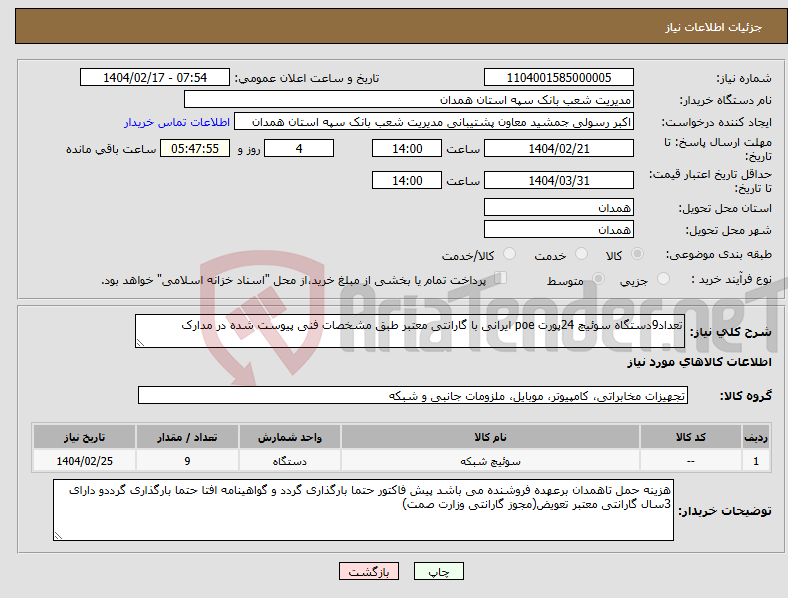Viewport: 788px width, 598px height.
Task: Click the کد کالا column header
Action: point(691,437)
